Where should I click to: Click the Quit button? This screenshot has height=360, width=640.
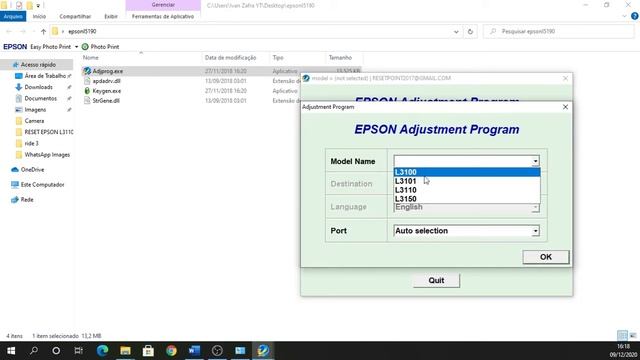[436, 280]
